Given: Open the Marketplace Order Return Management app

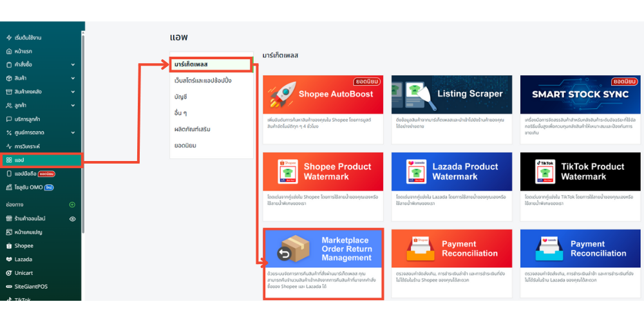Looking at the screenshot, I should pyautogui.click(x=323, y=263).
